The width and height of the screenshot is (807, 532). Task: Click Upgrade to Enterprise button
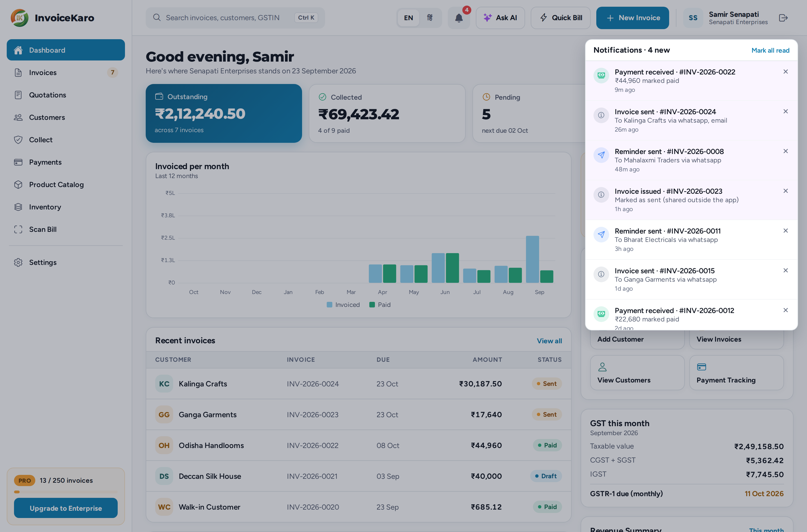coord(66,508)
